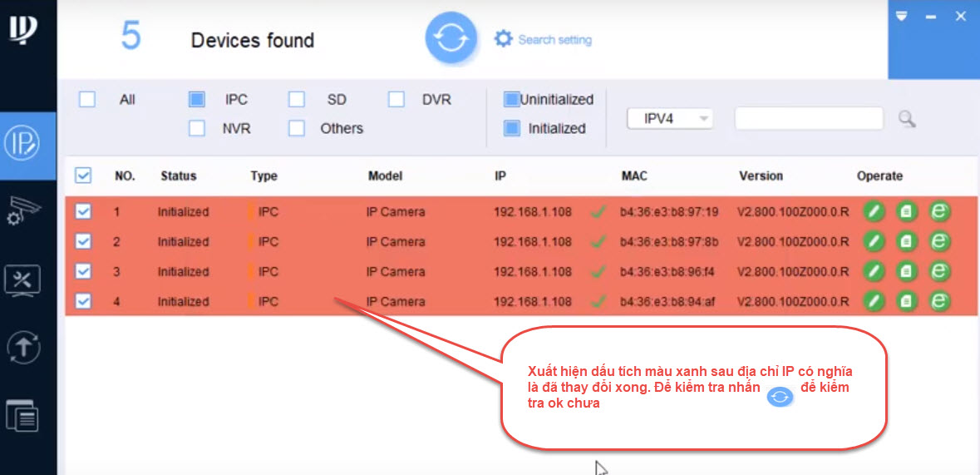Edit IP of device b4:36:e3:b8:94:af
Image resolution: width=980 pixels, height=475 pixels.
[874, 301]
